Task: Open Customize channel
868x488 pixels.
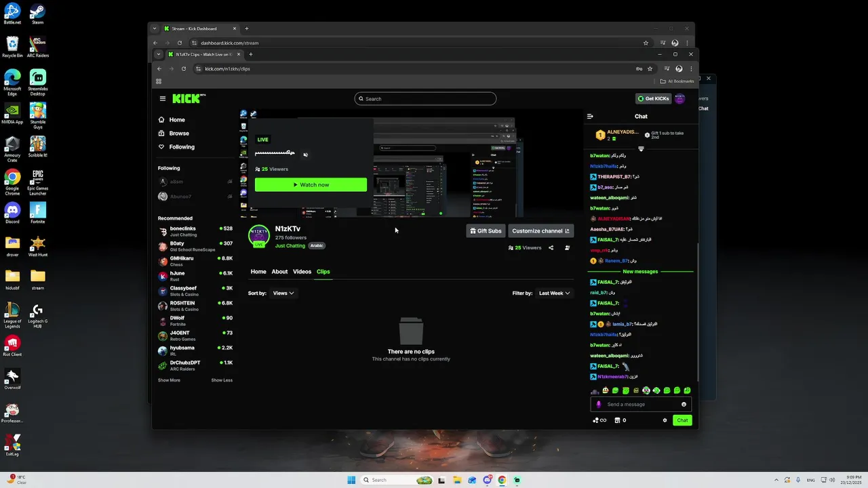Action: (x=540, y=231)
